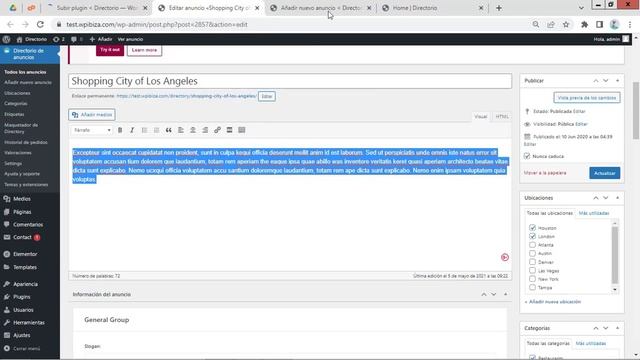The image size is (640, 360).
Task: Check the Denver location
Action: (x=532, y=262)
